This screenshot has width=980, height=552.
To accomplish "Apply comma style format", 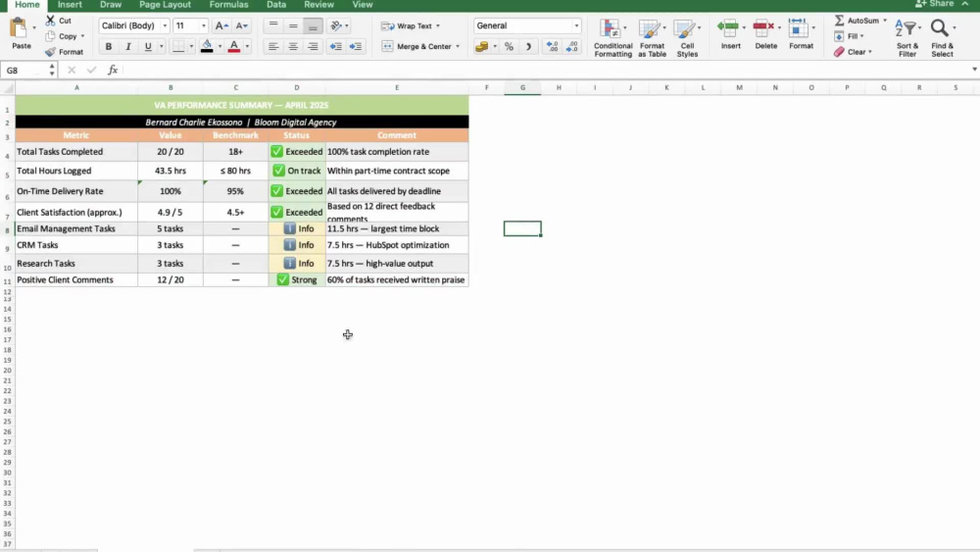I will [529, 46].
